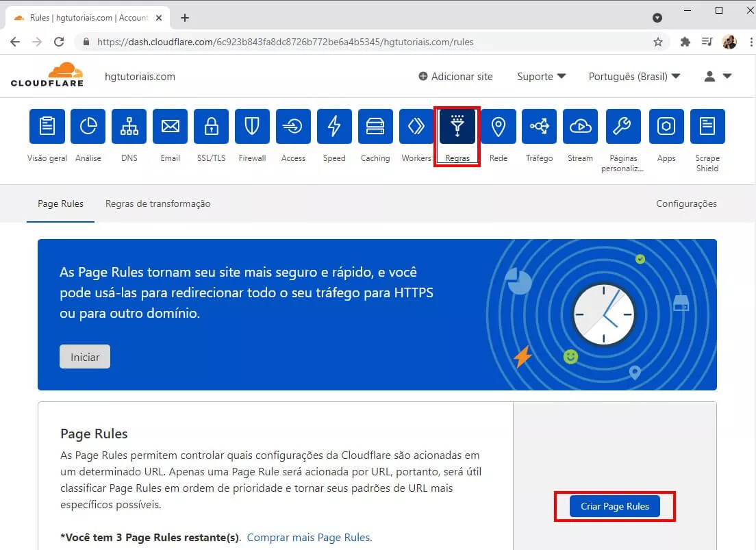Select the Rules hgtutoriais.com browser tab

coord(88,18)
